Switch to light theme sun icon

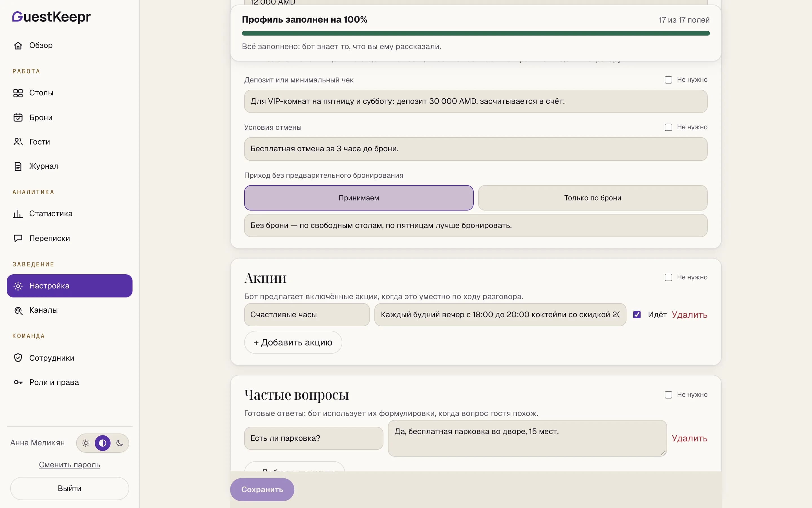pyautogui.click(x=85, y=443)
